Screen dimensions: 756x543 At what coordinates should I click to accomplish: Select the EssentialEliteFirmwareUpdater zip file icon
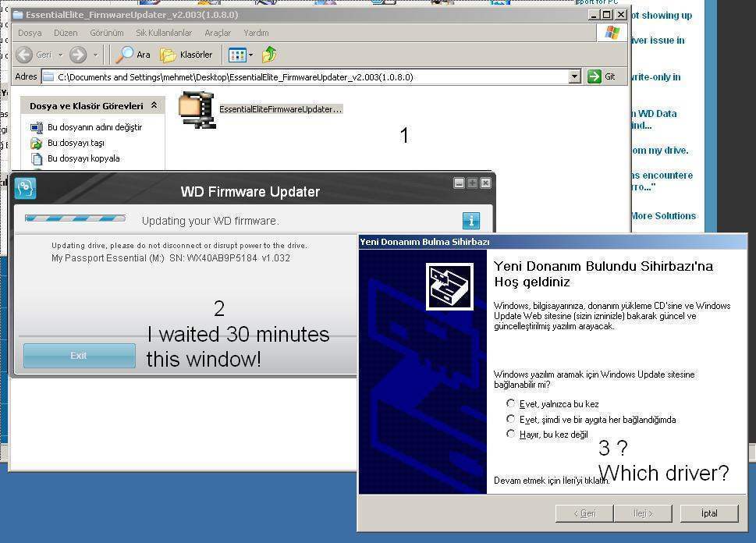(x=197, y=109)
